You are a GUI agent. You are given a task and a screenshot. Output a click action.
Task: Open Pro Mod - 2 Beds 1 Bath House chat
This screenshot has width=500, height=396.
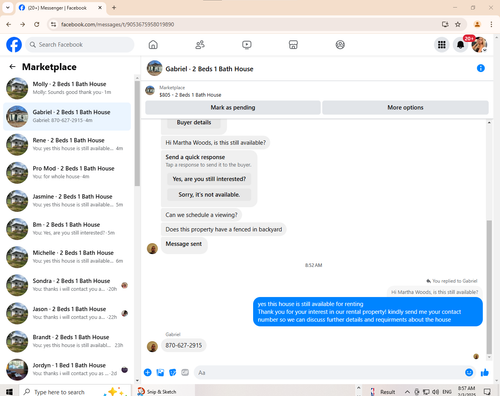[67, 173]
